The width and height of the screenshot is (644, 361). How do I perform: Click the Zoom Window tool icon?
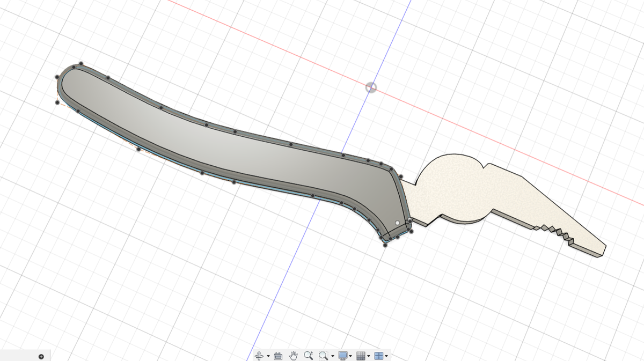[323, 356]
